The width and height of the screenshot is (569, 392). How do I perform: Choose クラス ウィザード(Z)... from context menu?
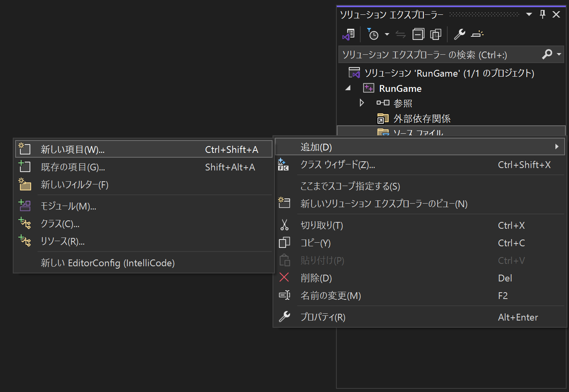[x=420, y=165]
